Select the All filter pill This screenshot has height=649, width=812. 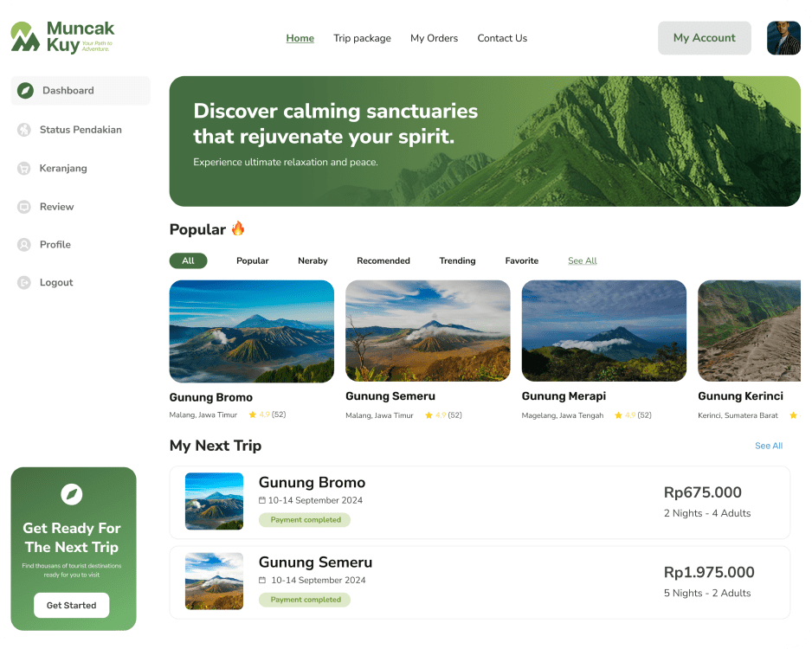point(188,260)
